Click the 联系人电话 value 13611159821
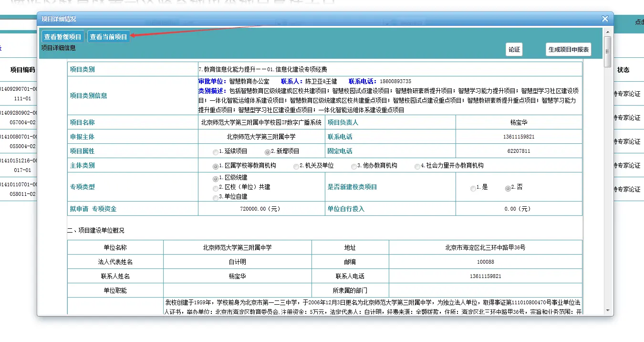644x342 pixels. 486,276
